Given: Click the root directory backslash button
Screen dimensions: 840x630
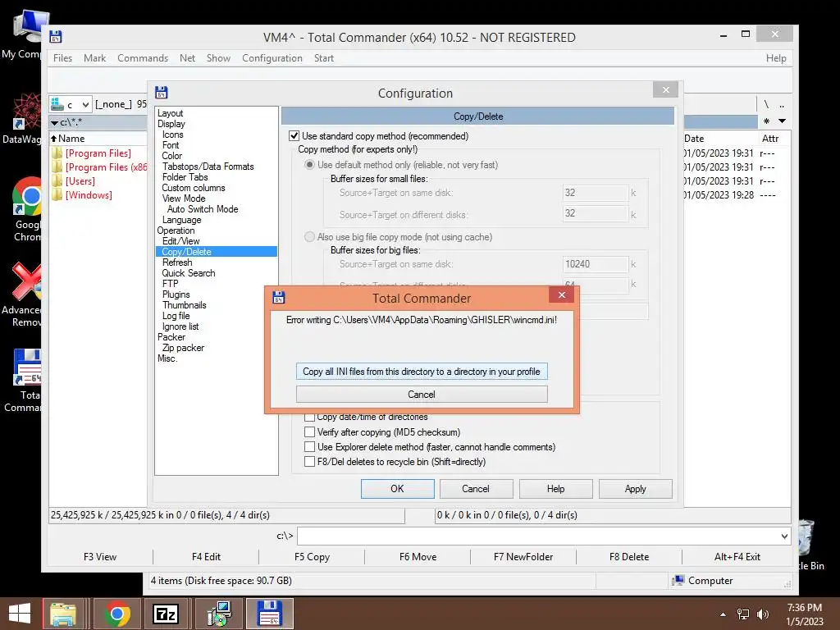Looking at the screenshot, I should (x=766, y=104).
